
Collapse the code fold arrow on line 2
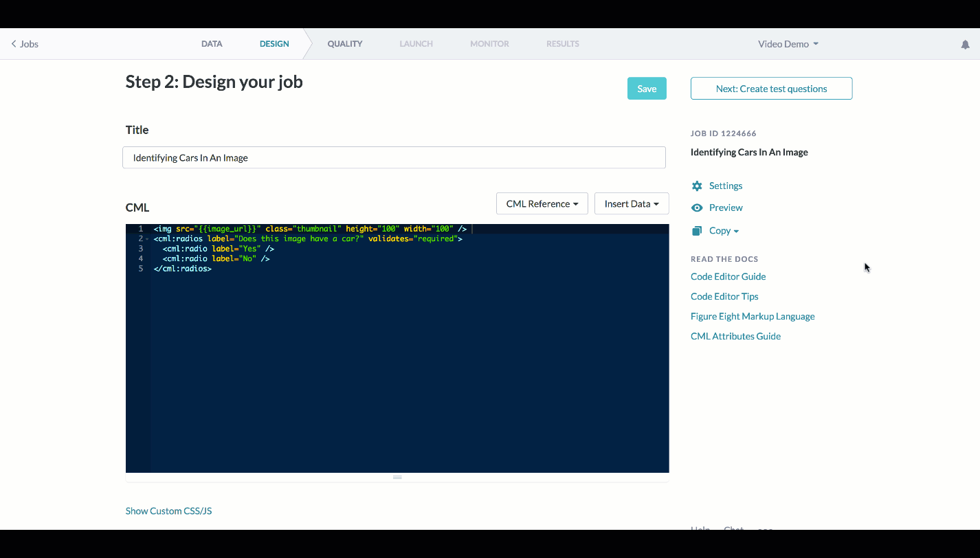click(x=147, y=239)
